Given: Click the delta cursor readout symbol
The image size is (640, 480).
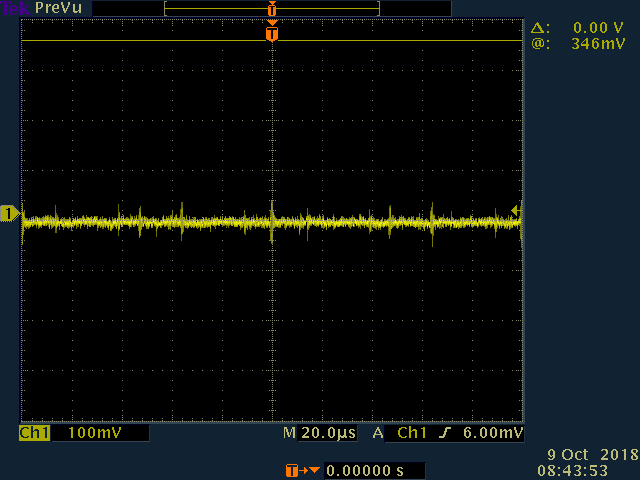Looking at the screenshot, I should tap(539, 29).
